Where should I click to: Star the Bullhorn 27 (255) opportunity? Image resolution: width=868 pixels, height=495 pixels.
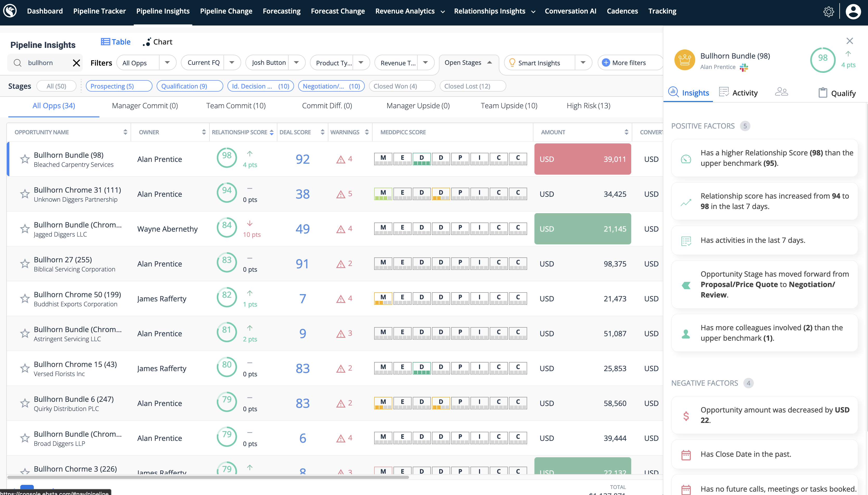coord(24,264)
